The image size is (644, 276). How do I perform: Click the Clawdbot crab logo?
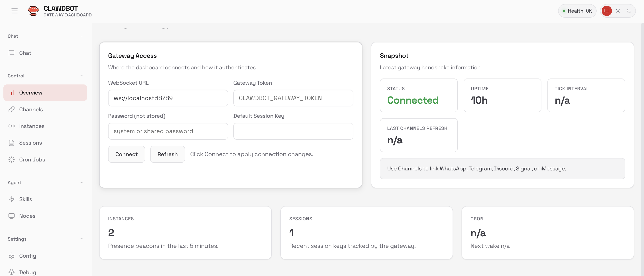pyautogui.click(x=33, y=11)
